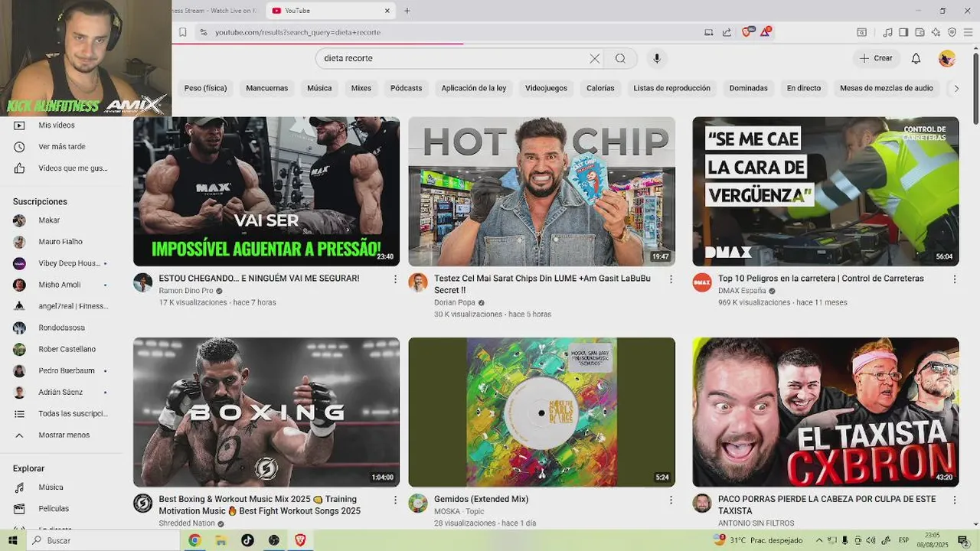Screen dimensions: 980x551
Task: Click the Brave Rewards triangle icon
Action: [x=766, y=32]
